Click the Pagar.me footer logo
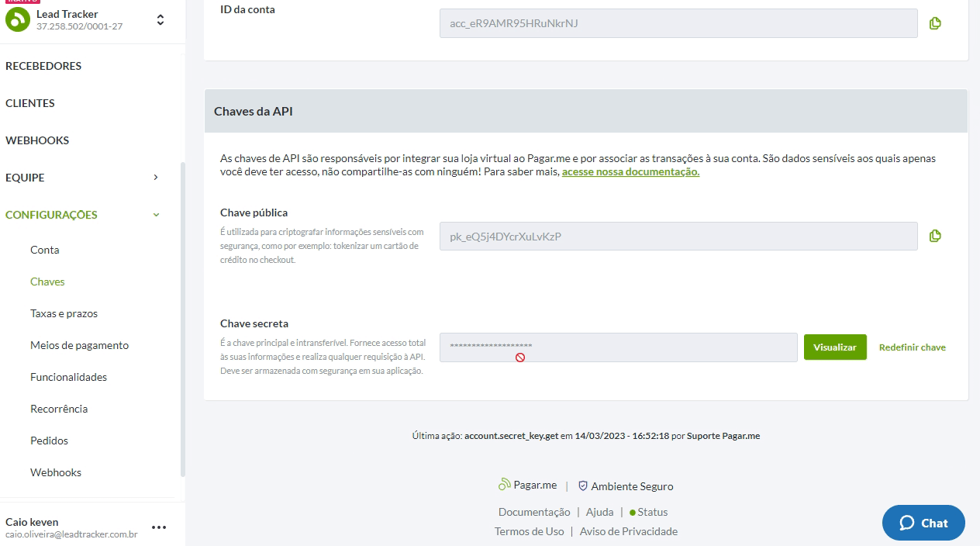This screenshot has height=546, width=980. tap(527, 485)
